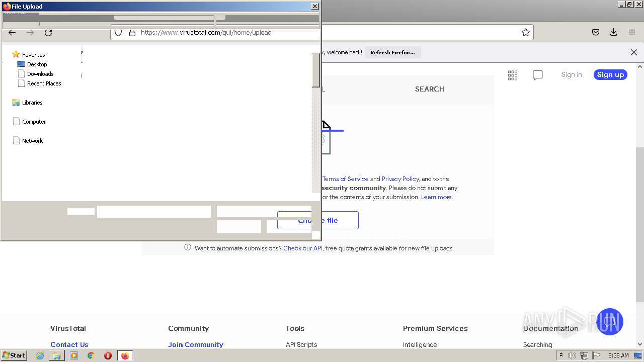644x362 pixels.
Task: Click the upload file illustration icon
Action: point(326,137)
